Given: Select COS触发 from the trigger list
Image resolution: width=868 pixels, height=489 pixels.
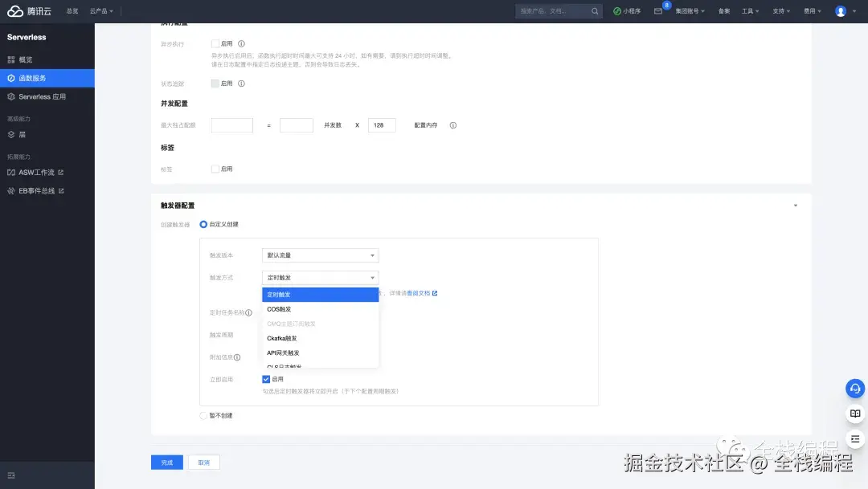Looking at the screenshot, I should pos(279,309).
